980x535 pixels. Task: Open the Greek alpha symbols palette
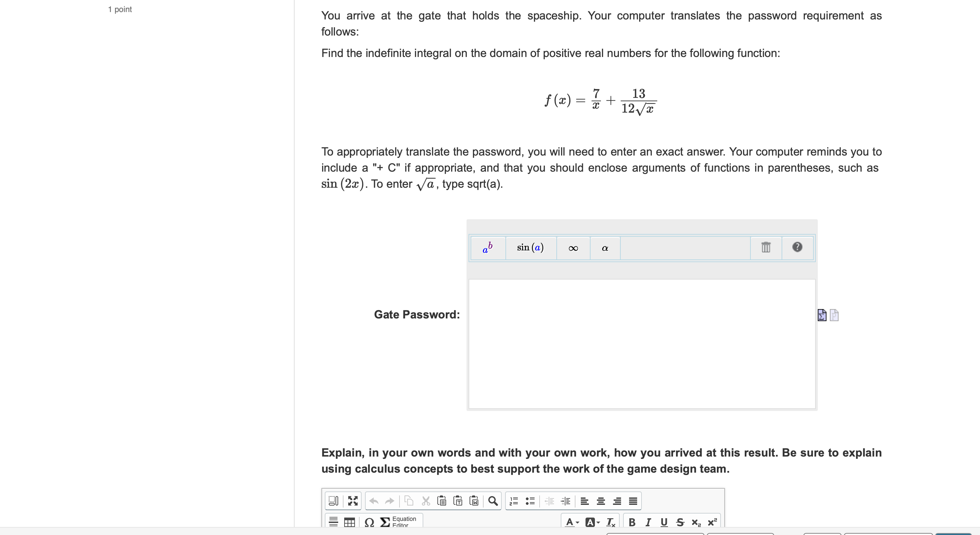[x=605, y=248]
